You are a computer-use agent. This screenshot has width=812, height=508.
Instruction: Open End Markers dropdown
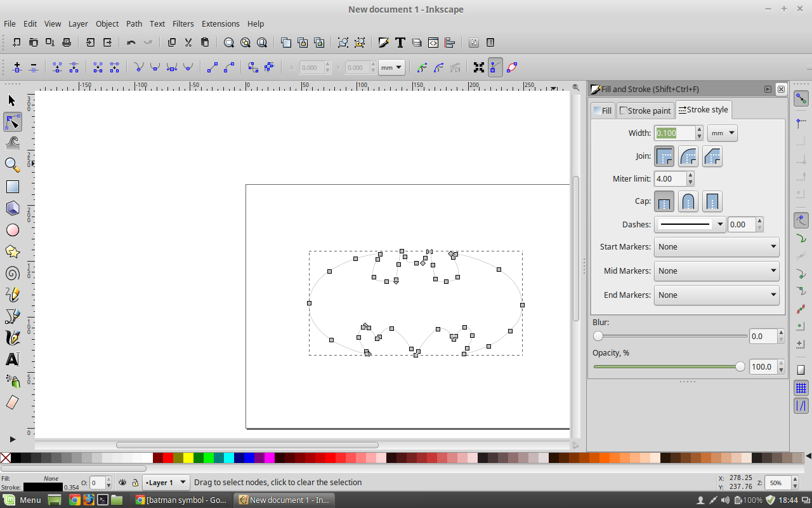716,295
